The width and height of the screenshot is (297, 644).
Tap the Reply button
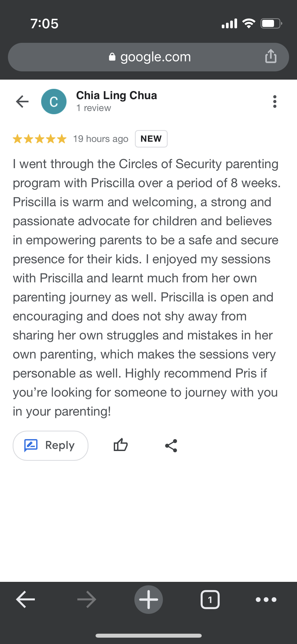(x=50, y=445)
